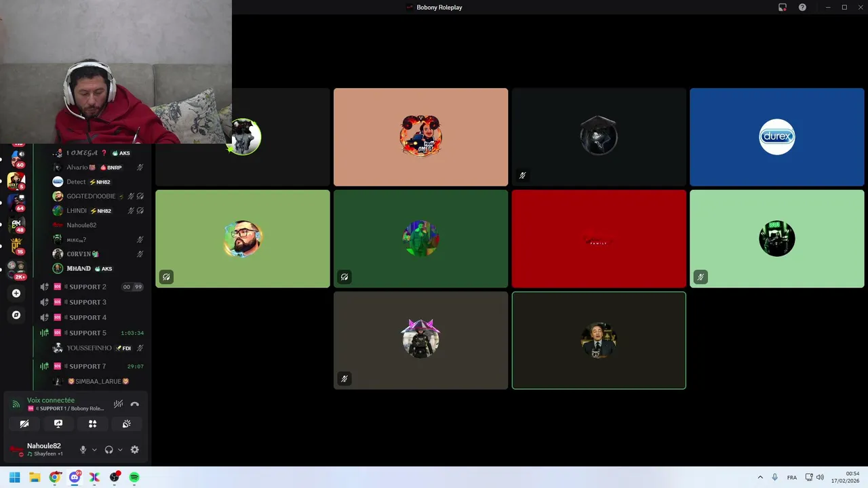Open audio output options arrow
Image resolution: width=868 pixels, height=488 pixels.
pyautogui.click(x=120, y=449)
